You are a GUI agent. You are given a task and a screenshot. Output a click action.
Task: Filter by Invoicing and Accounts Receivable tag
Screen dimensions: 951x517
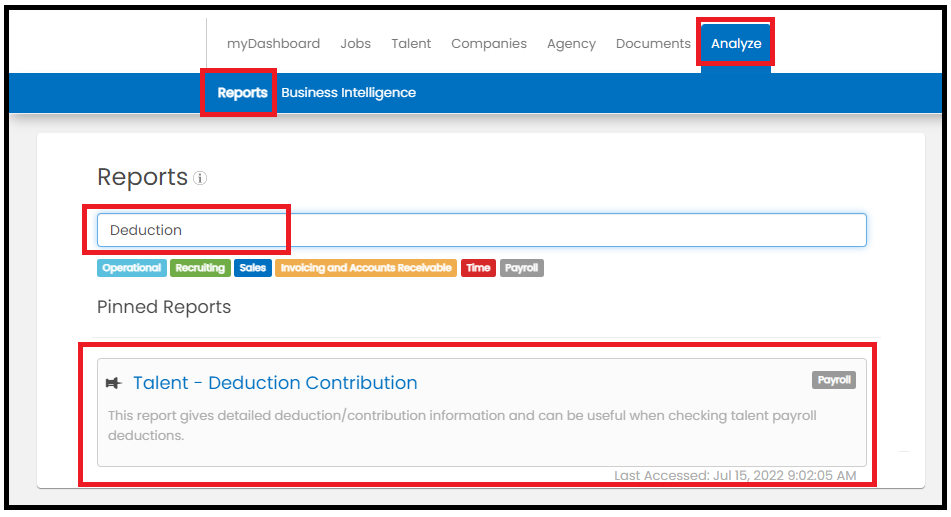pyautogui.click(x=366, y=268)
